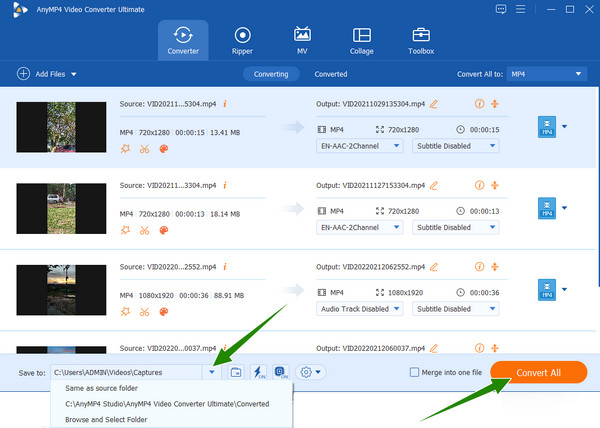The image size is (600, 428).
Task: View source info for VID20220...2552.mp4
Action: point(225,267)
